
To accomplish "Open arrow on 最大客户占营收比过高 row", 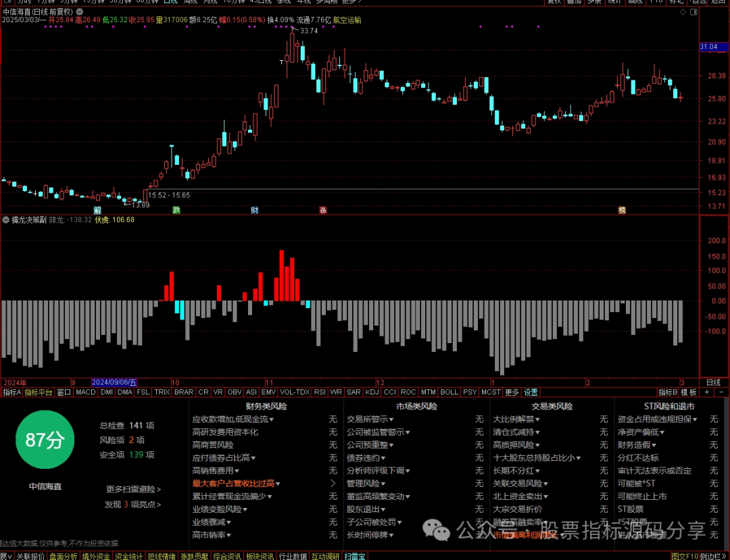I will click(x=333, y=484).
